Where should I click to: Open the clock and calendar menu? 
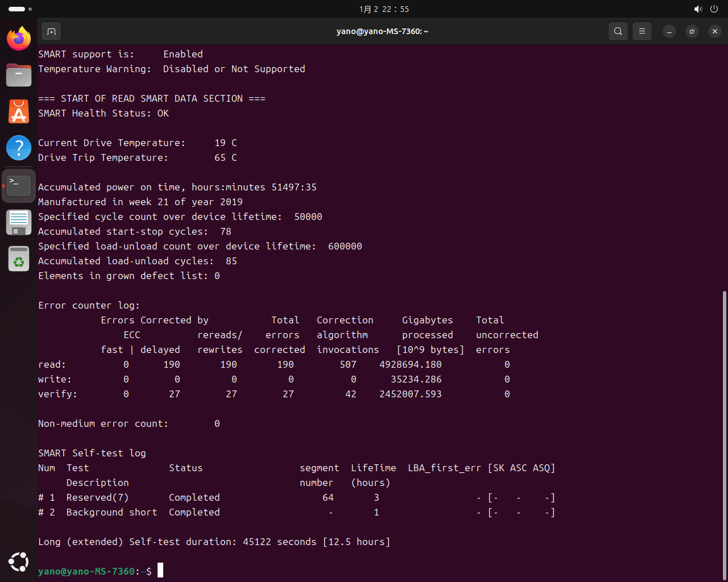384,9
